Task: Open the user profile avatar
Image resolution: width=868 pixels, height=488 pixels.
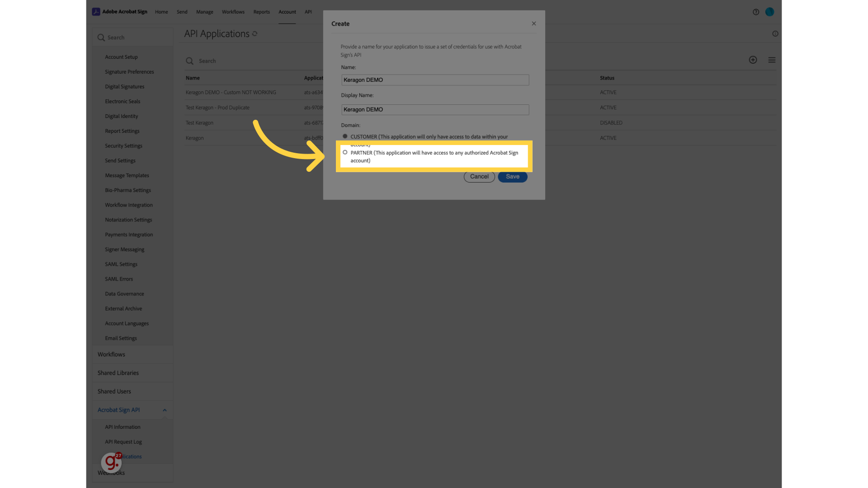Action: coord(769,12)
